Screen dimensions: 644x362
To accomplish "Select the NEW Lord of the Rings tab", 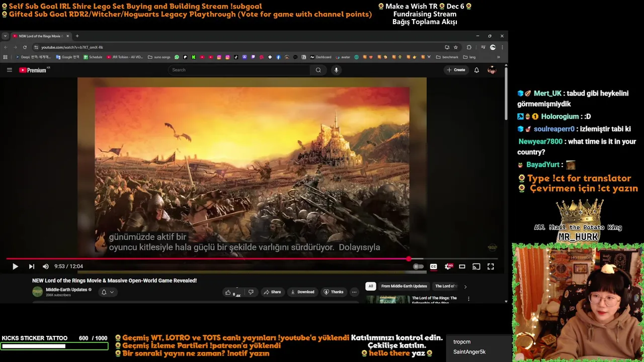I will [x=41, y=36].
